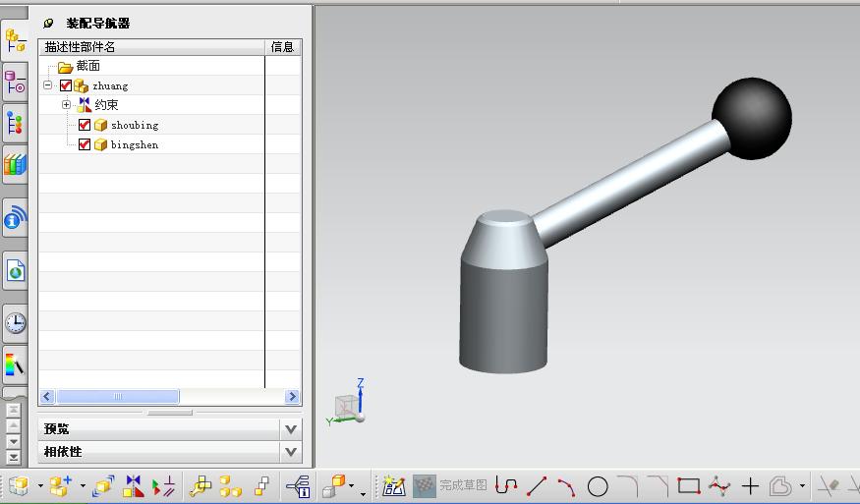Open dropdown next to WAVE linker icon

[352, 486]
